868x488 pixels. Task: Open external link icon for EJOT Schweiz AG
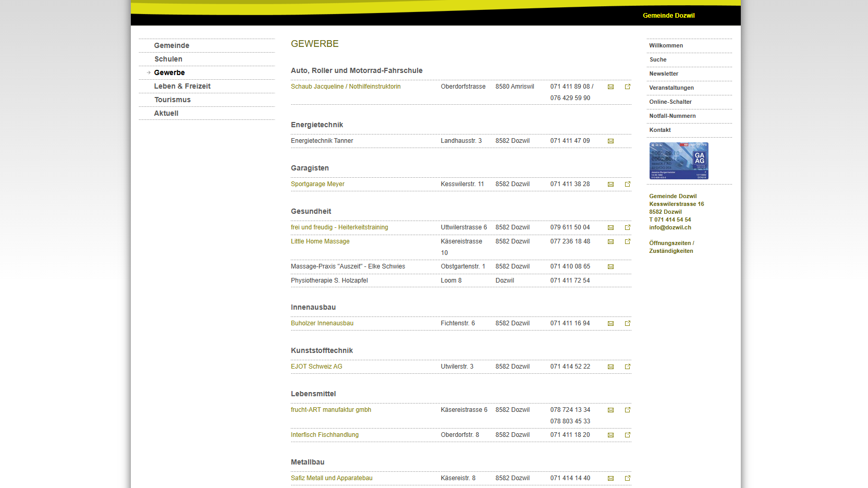tap(628, 367)
